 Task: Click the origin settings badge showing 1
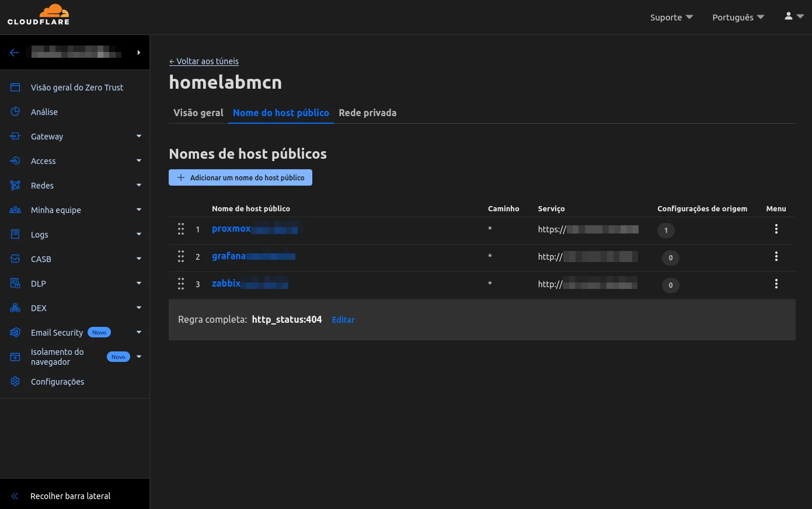tap(666, 230)
